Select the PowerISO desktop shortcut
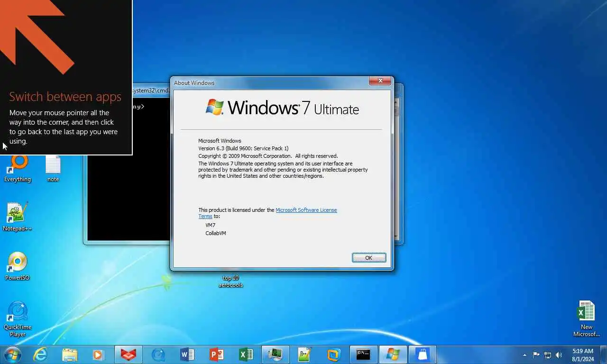Screen dimensions: 607x364 18,266
